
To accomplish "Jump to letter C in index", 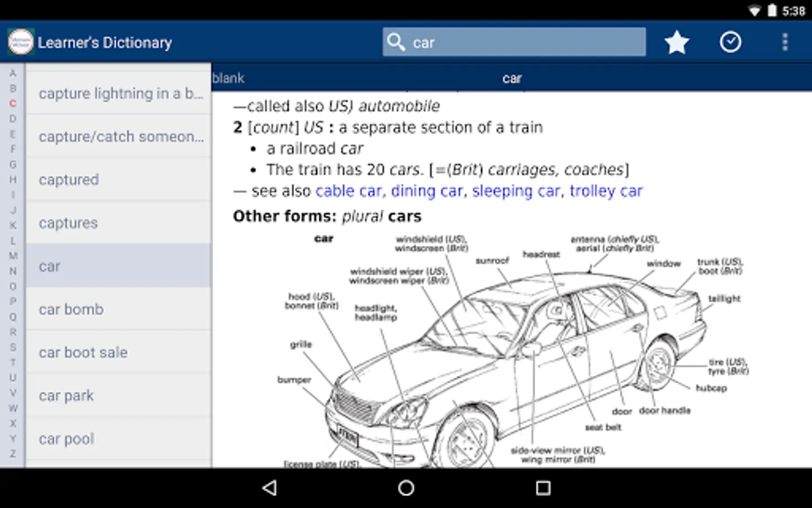I will [x=12, y=103].
